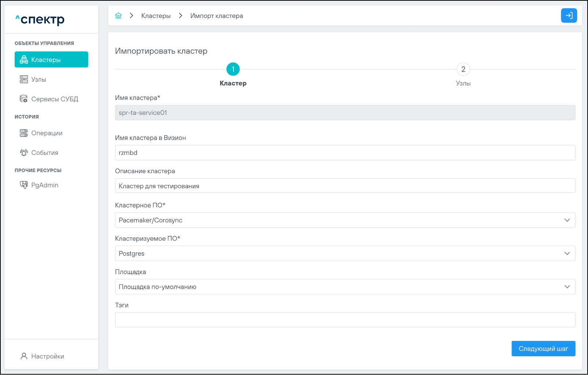
Task: Click the Сервисы СУБД database icon
Action: tap(24, 99)
